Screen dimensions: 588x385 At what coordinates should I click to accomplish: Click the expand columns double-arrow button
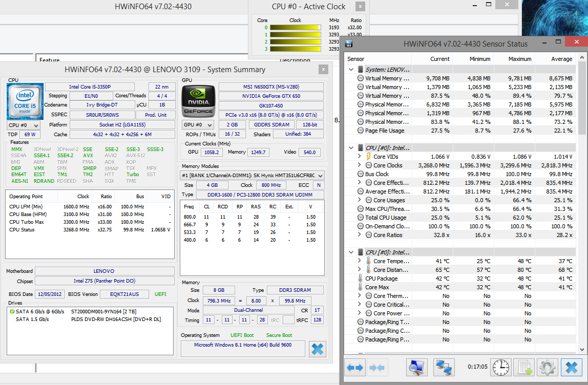355,368
